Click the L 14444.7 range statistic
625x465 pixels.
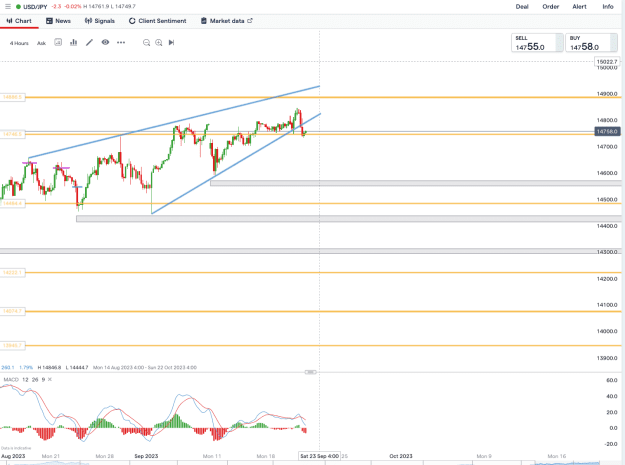pyautogui.click(x=77, y=367)
